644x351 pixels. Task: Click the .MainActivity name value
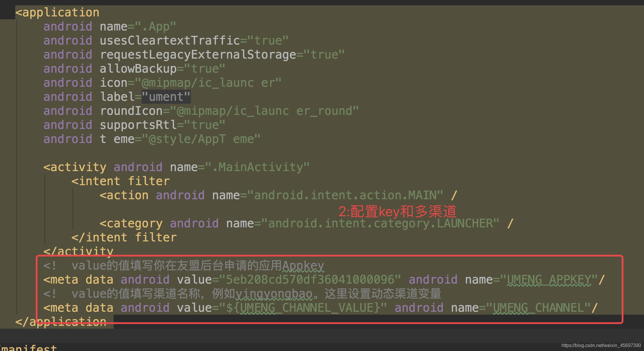click(257, 167)
